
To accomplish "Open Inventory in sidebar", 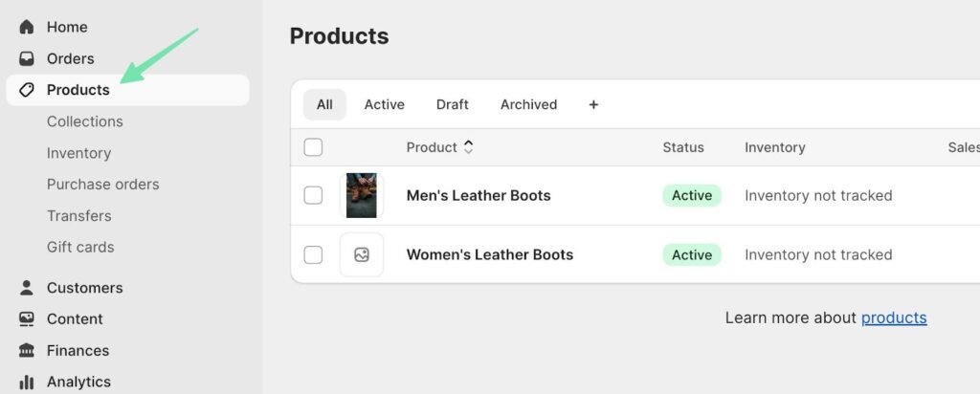I will tap(78, 153).
